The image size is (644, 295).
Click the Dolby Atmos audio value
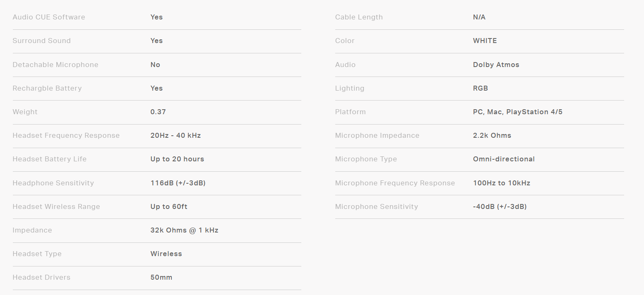coord(496,65)
